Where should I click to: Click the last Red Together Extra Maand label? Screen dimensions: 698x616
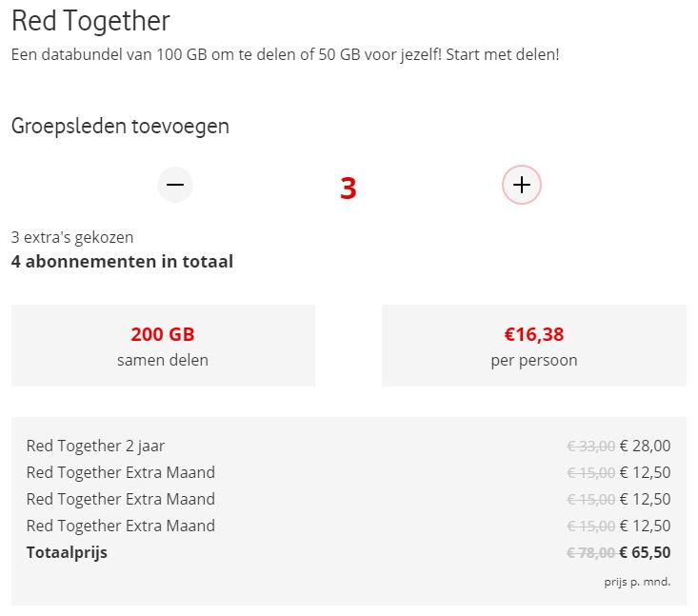pyautogui.click(x=121, y=526)
